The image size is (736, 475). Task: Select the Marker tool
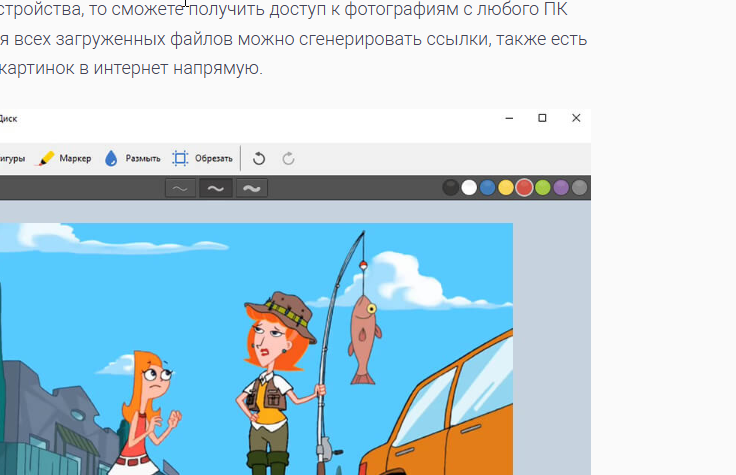click(x=65, y=159)
